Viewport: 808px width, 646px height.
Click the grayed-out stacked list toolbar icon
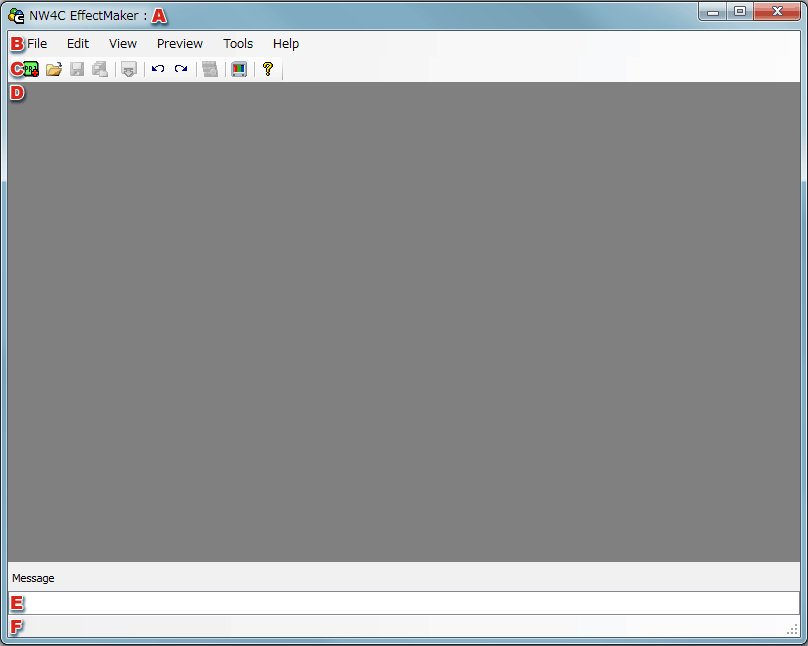click(x=210, y=69)
